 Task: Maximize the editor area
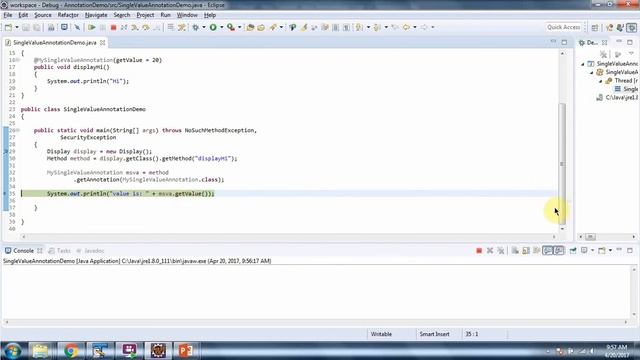pos(564,42)
